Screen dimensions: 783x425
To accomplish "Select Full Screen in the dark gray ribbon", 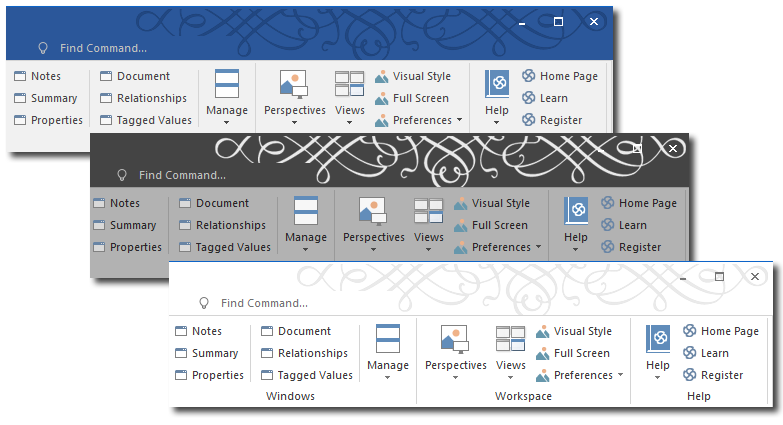I will pos(499,225).
